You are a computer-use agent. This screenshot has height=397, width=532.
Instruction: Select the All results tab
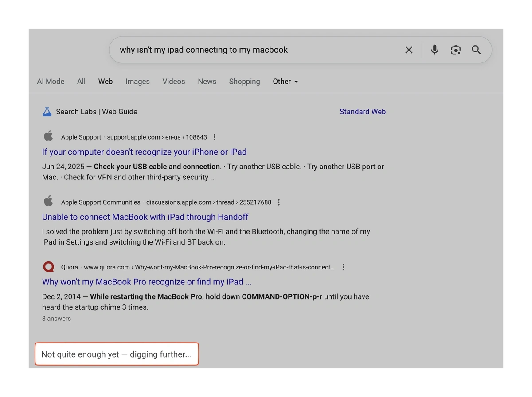(81, 82)
